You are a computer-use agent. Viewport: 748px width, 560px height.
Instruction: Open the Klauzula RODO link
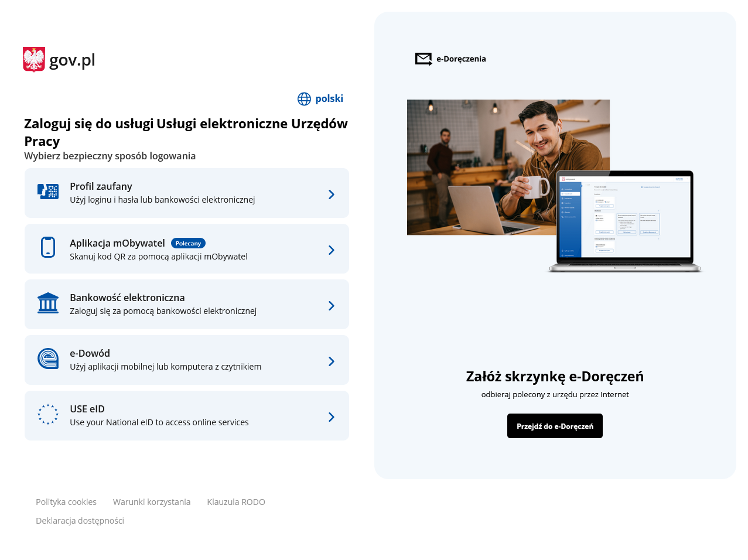pyautogui.click(x=236, y=502)
